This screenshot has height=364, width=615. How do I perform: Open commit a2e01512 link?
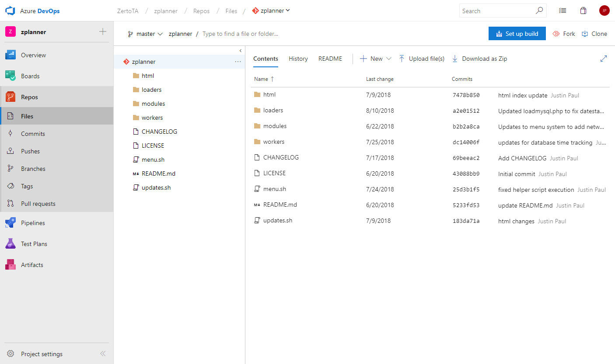coord(466,111)
